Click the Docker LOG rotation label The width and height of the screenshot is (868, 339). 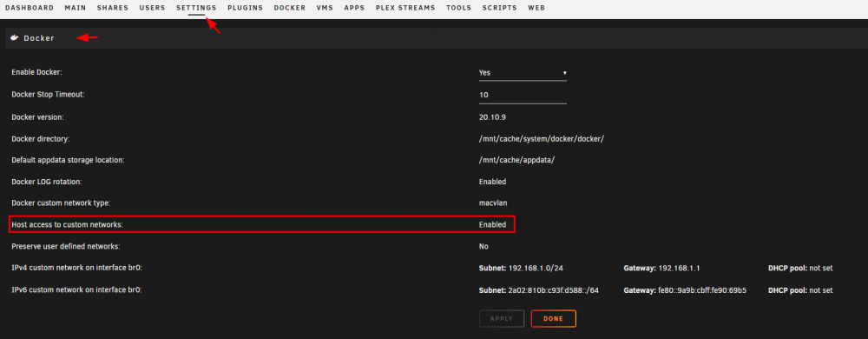tap(47, 182)
